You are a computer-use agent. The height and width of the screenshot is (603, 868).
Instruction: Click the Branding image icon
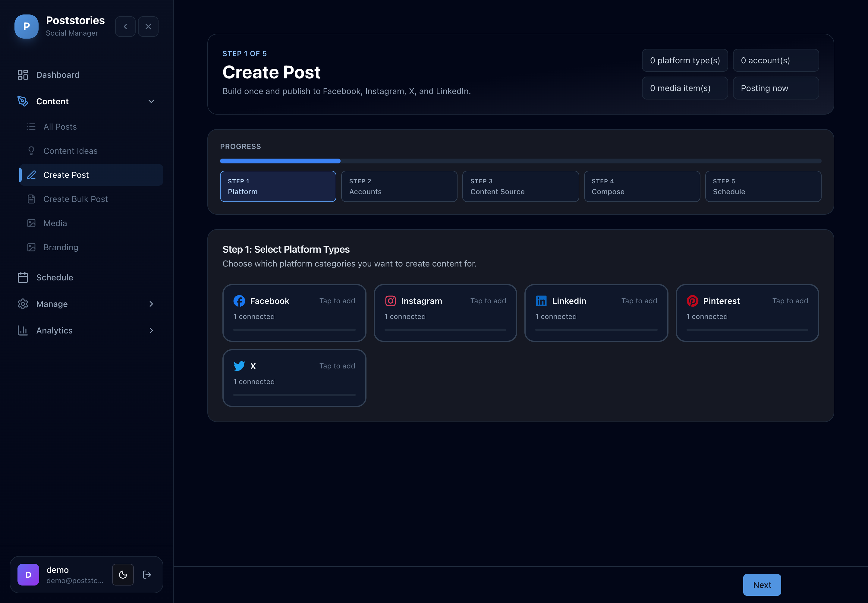pos(31,248)
